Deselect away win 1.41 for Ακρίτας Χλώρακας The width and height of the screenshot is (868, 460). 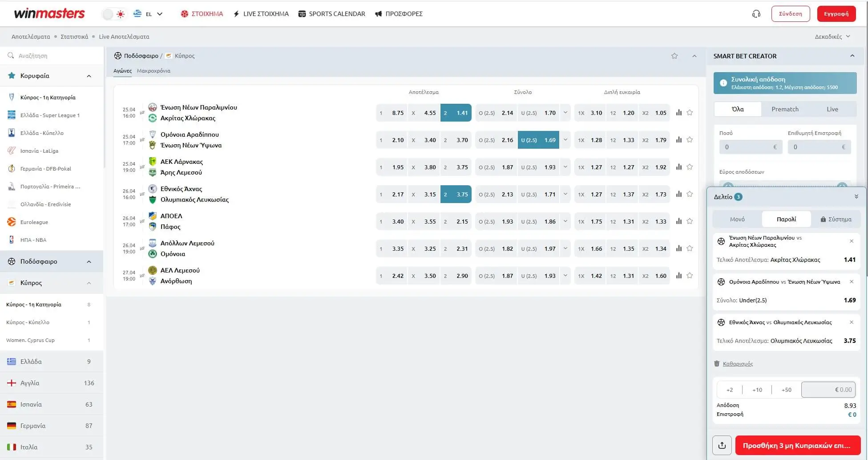[456, 113]
